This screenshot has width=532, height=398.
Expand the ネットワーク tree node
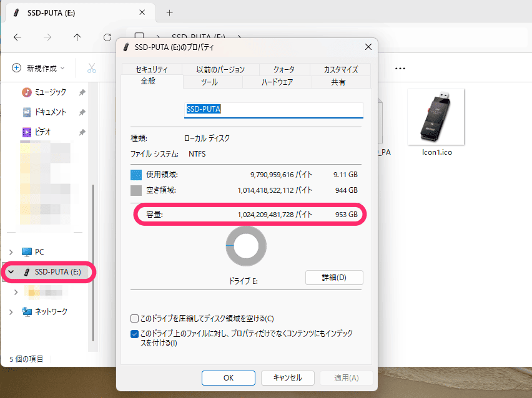[10, 311]
